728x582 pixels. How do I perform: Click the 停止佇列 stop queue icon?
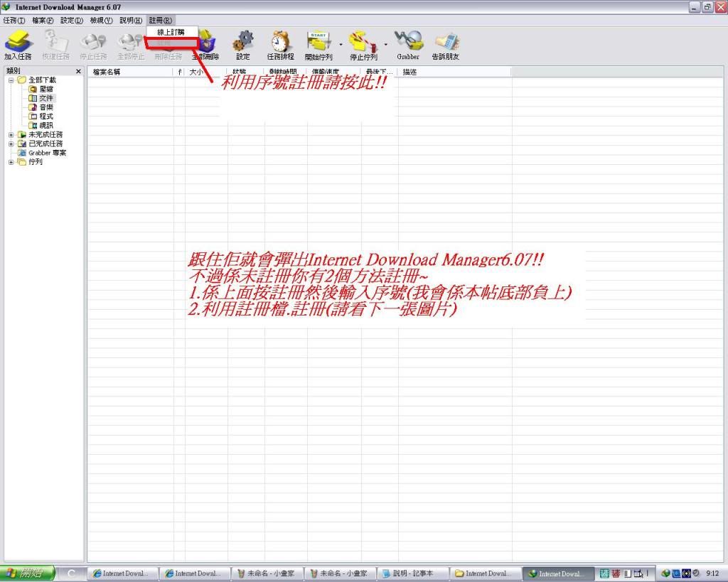pos(363,43)
